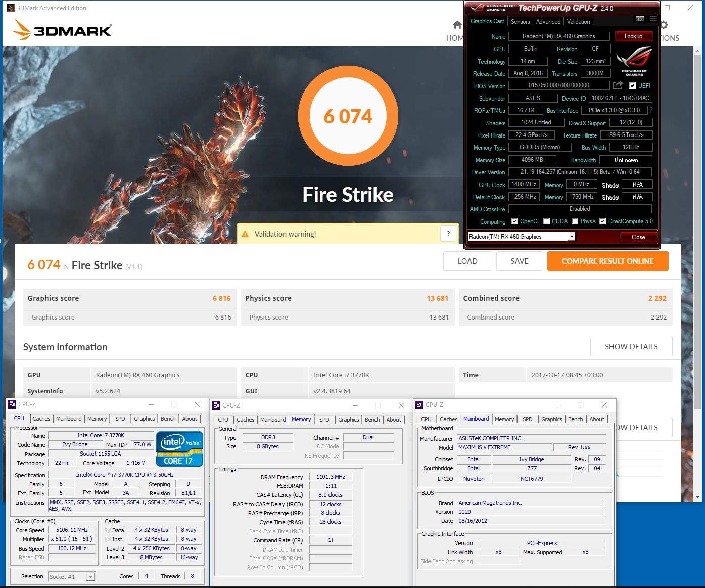The height and width of the screenshot is (588, 705).
Task: Click the GPU-Z camera screenshot icon
Action: coord(640,19)
